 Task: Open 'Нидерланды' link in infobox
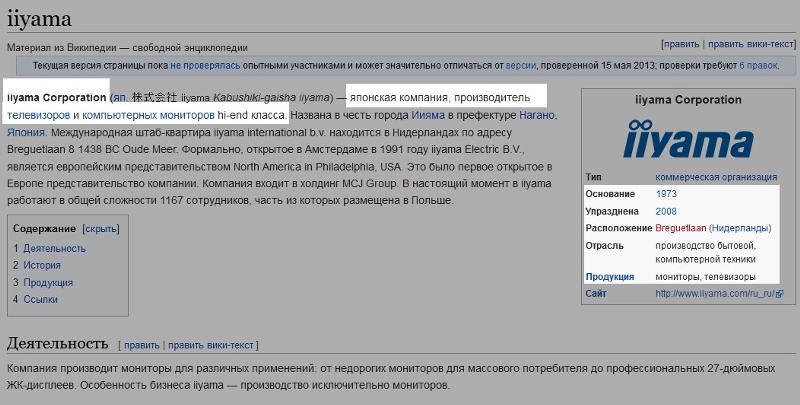(x=740, y=228)
